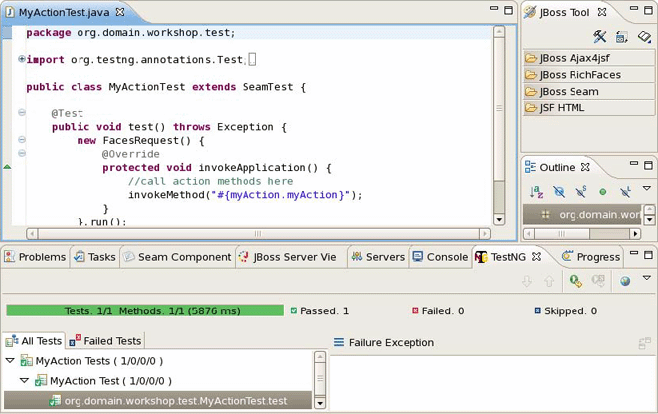Click the hide fields icon in Outline toolbar
Viewport: 658px width, 414px height.
(559, 192)
